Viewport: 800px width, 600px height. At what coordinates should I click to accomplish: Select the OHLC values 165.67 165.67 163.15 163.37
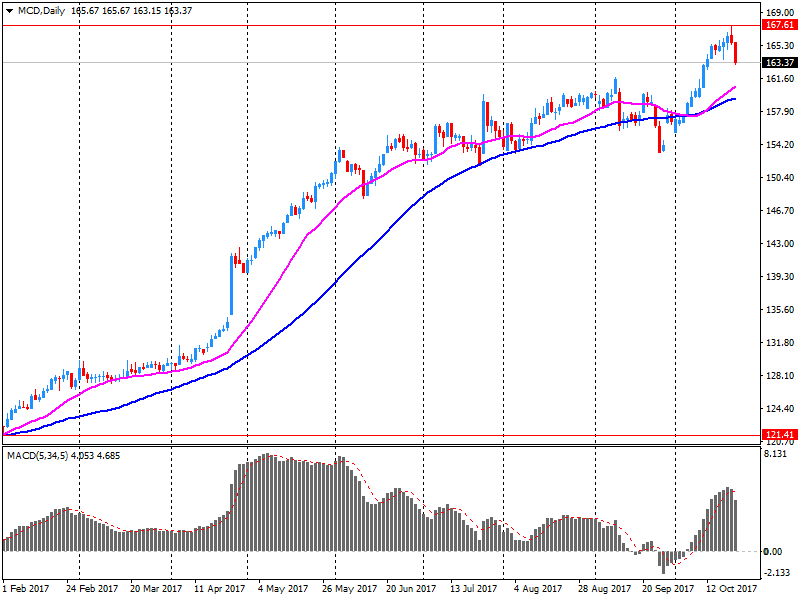coord(131,11)
